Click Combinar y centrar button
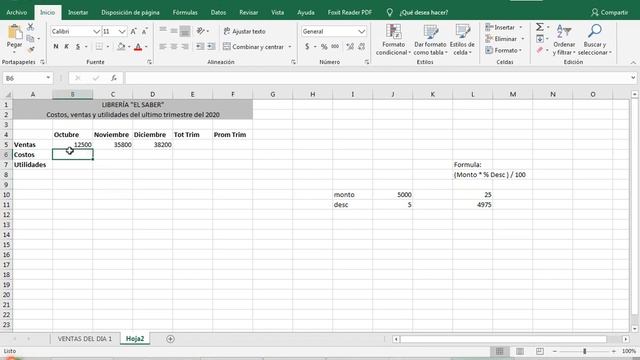Screen dimensions: 640x360 coord(253,47)
